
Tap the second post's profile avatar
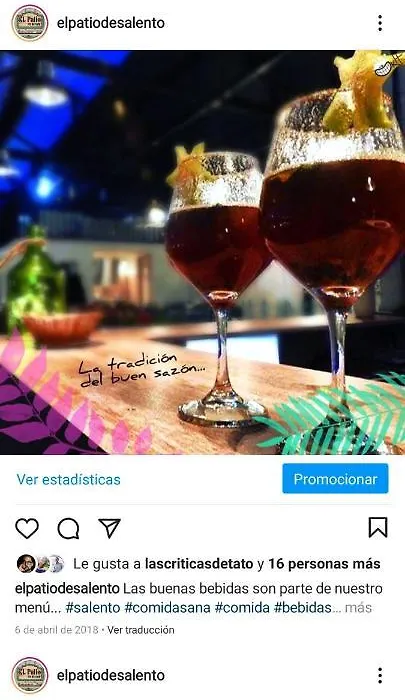click(x=30, y=675)
